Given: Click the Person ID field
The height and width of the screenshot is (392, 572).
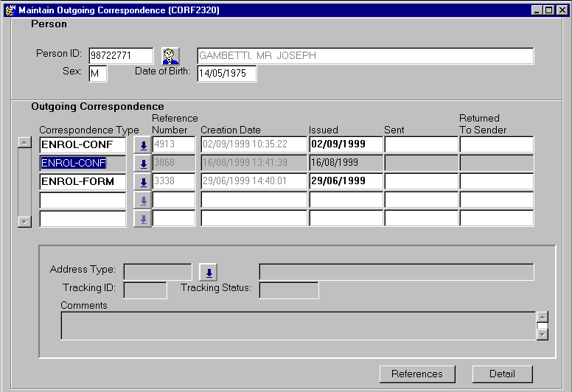Looking at the screenshot, I should (x=121, y=56).
